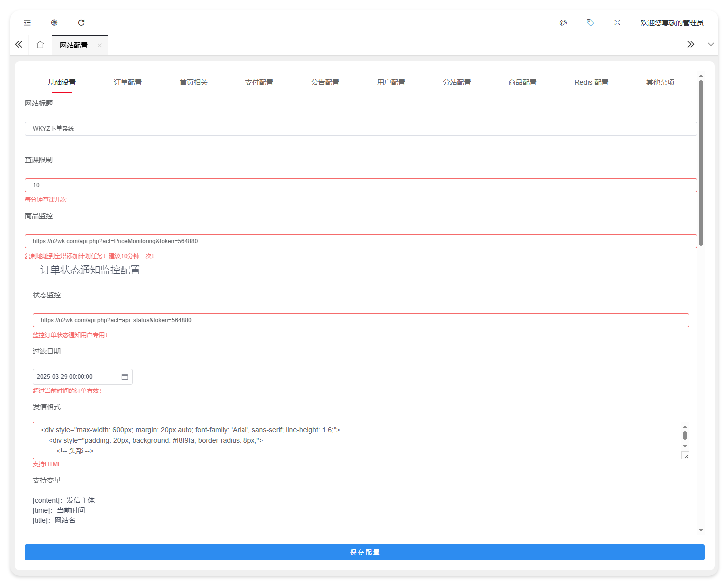Switch to the 首页相关 tab
The height and width of the screenshot is (586, 728).
[194, 82]
